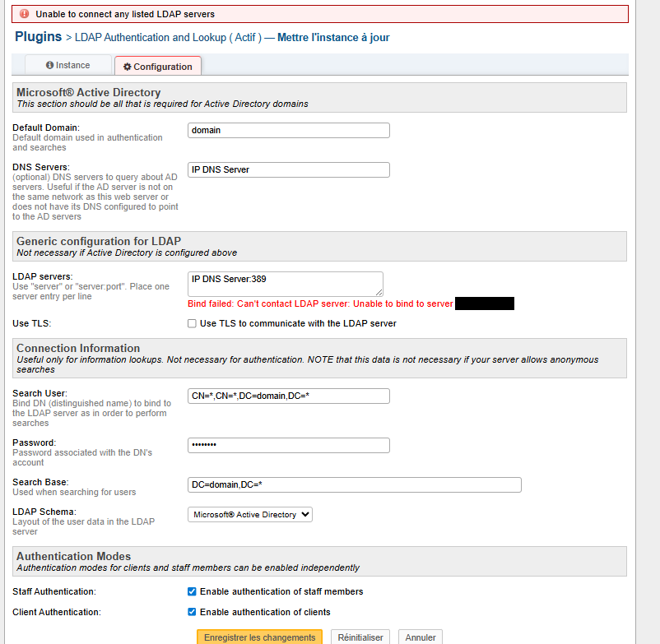This screenshot has width=660, height=644.
Task: Click the Search Base field
Action: click(354, 484)
